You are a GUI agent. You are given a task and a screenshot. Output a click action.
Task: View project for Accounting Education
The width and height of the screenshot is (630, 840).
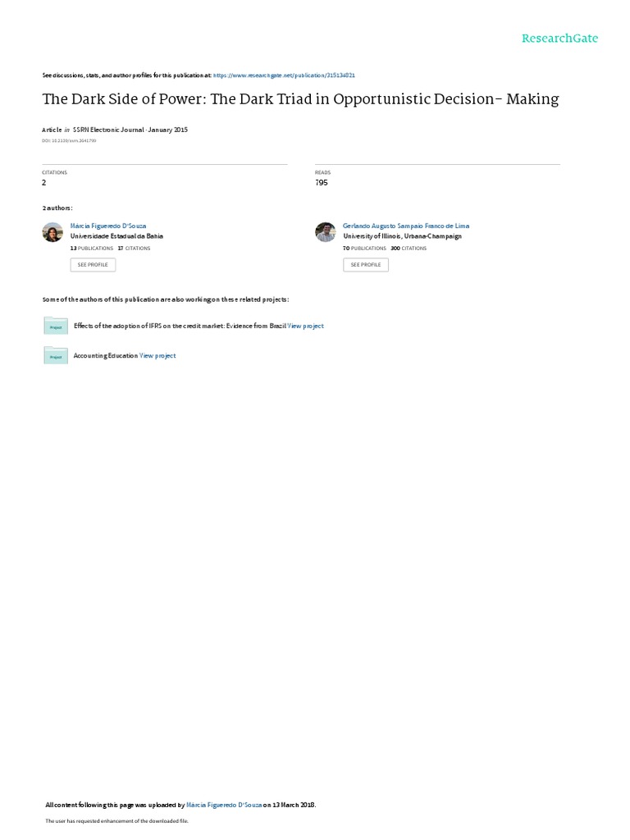(x=157, y=356)
